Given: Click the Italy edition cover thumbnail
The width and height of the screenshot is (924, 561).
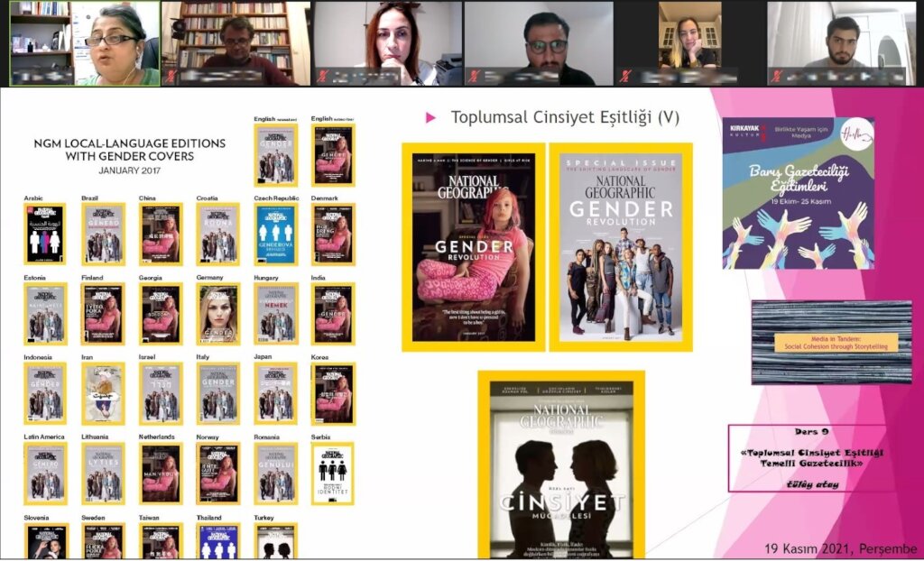Looking at the screenshot, I should point(218,393).
